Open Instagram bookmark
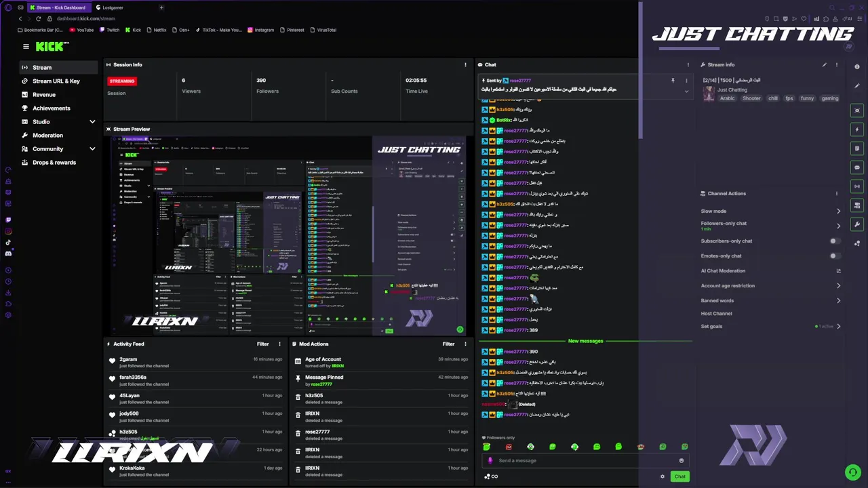The width and height of the screenshot is (868, 488). click(260, 30)
